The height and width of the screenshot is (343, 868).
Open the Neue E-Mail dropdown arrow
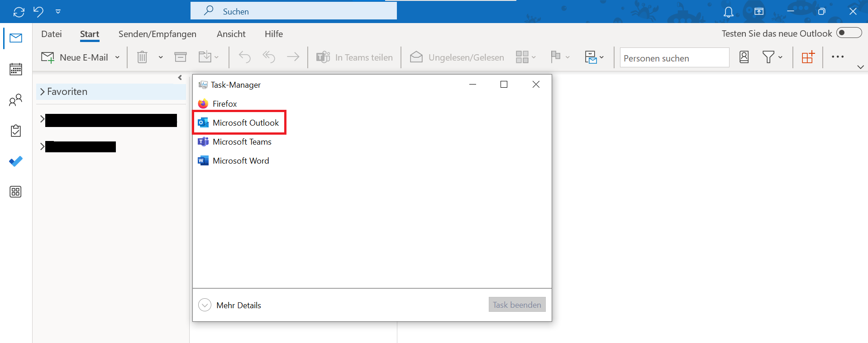[x=118, y=57]
